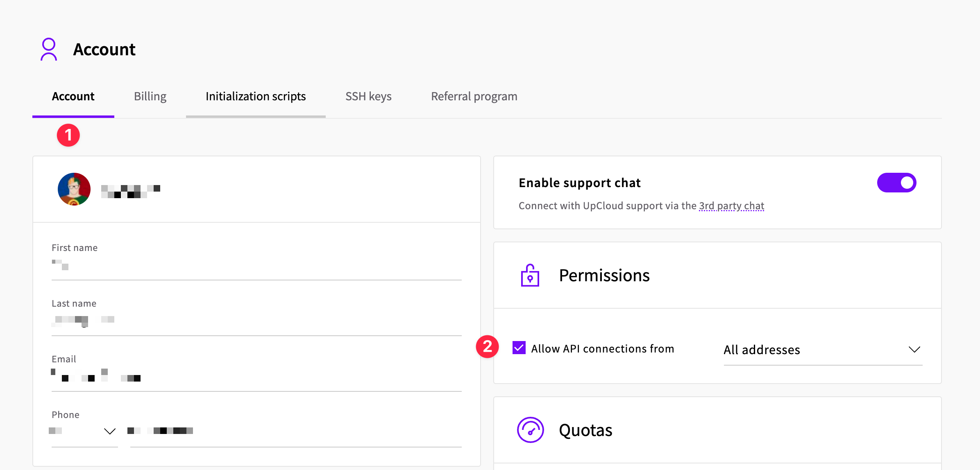Click the Permissions padlock icon
This screenshot has width=980, height=470.
click(530, 275)
